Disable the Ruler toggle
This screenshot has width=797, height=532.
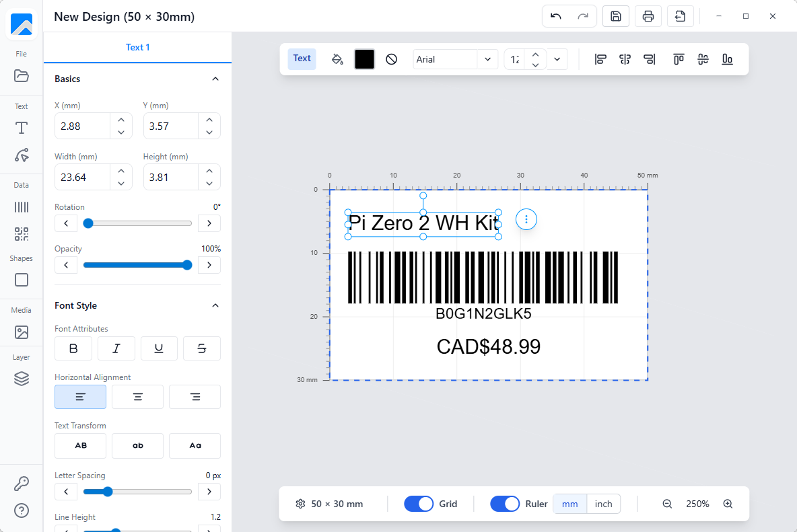[505, 503]
